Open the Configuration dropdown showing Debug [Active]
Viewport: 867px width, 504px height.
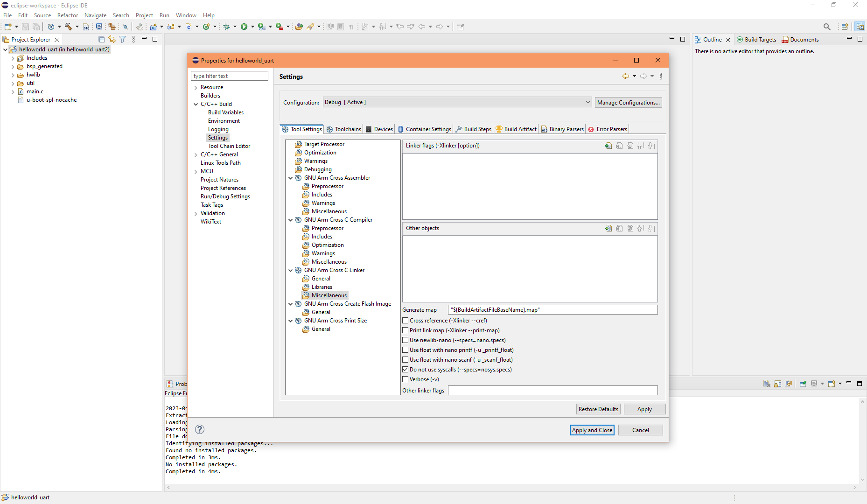587,102
